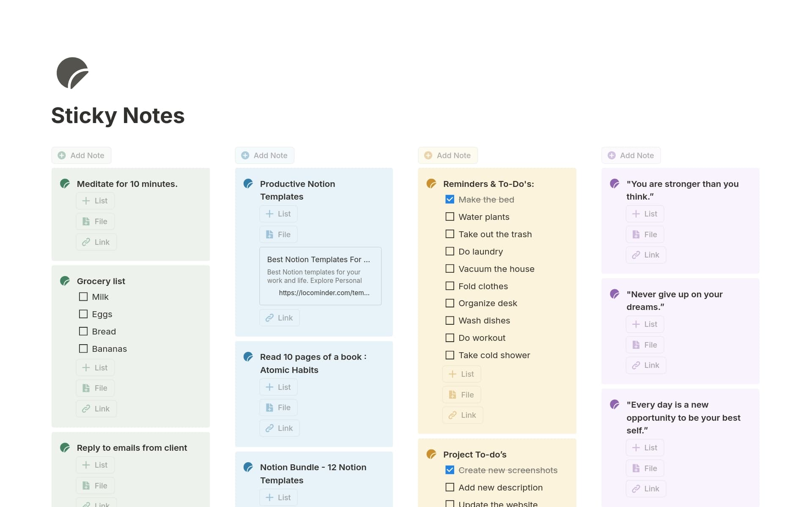The width and height of the screenshot is (812, 507).
Task: Check the Water plants checkbox
Action: pyautogui.click(x=450, y=216)
